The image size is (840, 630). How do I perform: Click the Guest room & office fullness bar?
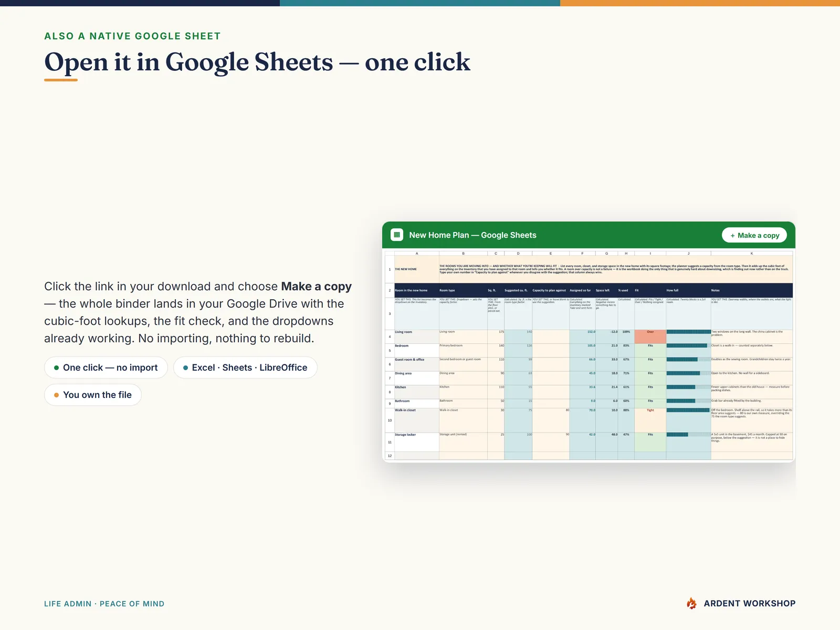688,360
